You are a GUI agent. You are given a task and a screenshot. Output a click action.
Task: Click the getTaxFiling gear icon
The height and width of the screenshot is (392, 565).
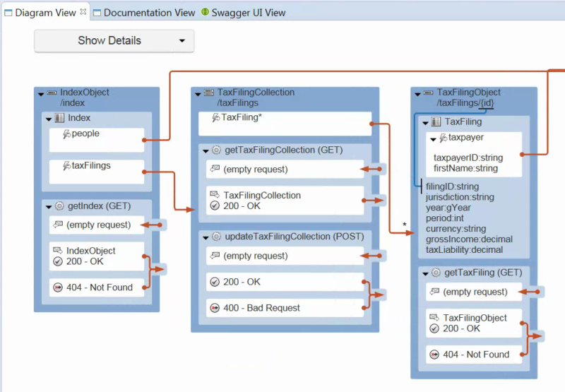(x=436, y=273)
